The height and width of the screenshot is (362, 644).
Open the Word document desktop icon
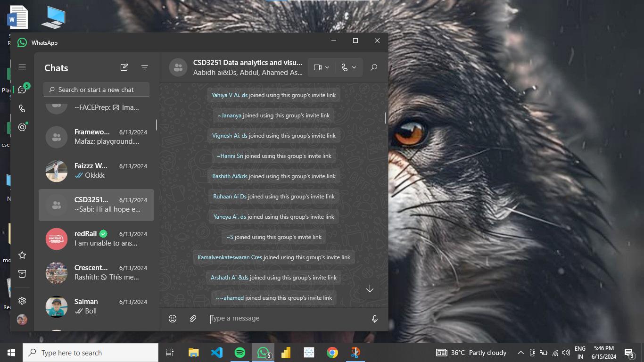18,17
